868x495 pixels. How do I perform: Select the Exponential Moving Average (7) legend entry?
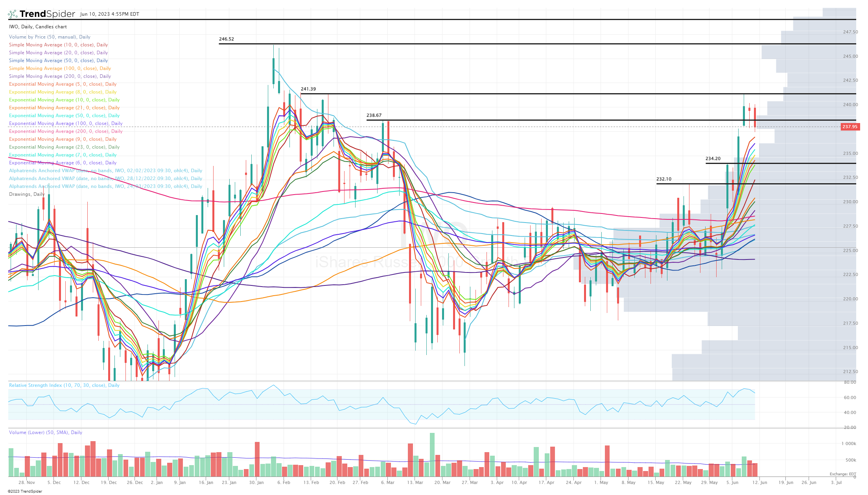(63, 155)
